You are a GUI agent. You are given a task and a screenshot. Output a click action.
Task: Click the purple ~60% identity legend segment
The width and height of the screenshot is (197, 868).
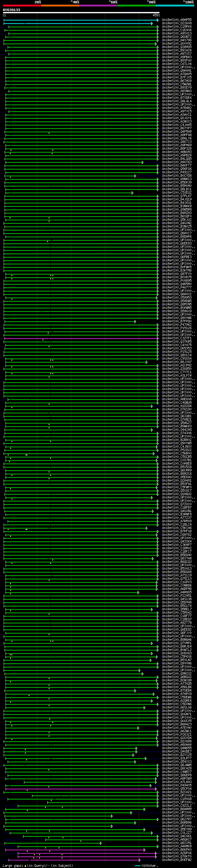99,6
